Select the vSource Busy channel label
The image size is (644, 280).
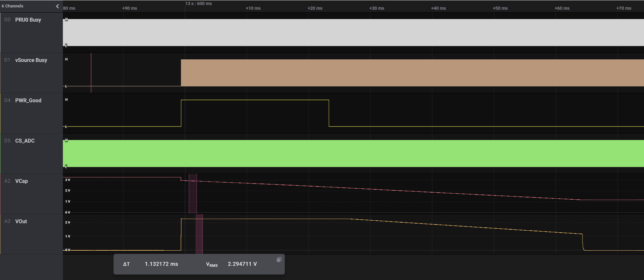(x=31, y=60)
